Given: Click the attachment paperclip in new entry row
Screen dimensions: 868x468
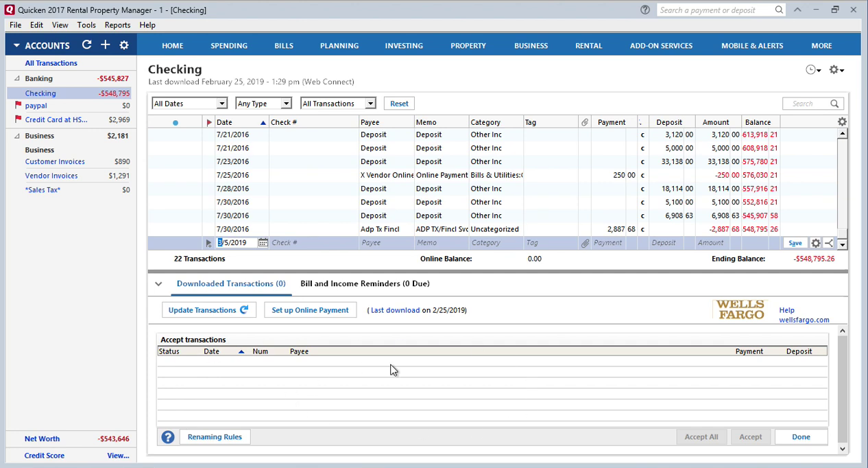Looking at the screenshot, I should coord(585,243).
